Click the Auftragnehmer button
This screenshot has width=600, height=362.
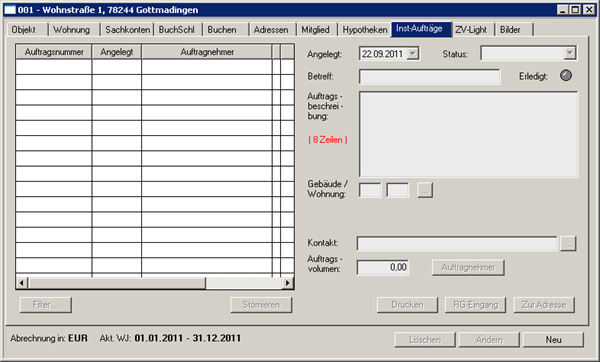point(468,267)
